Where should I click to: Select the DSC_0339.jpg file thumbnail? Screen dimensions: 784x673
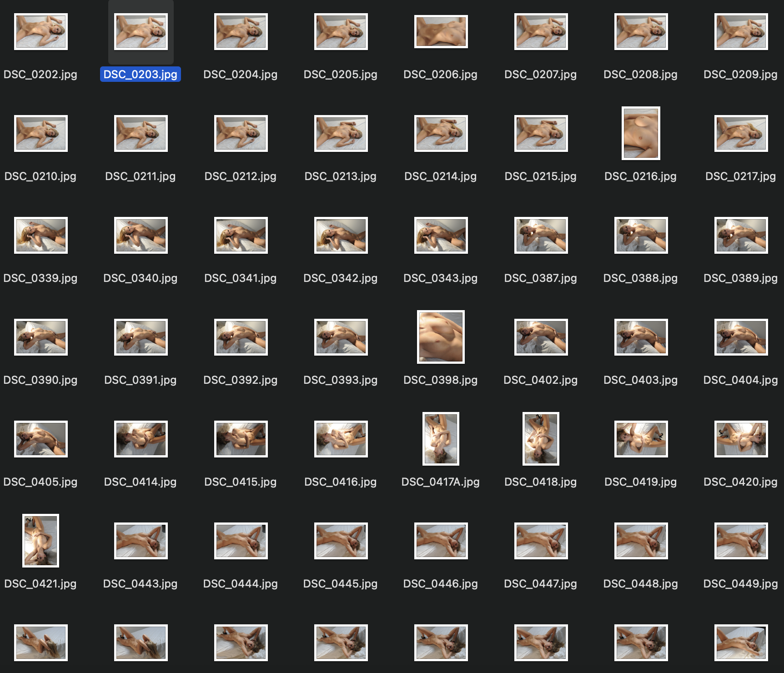click(41, 235)
